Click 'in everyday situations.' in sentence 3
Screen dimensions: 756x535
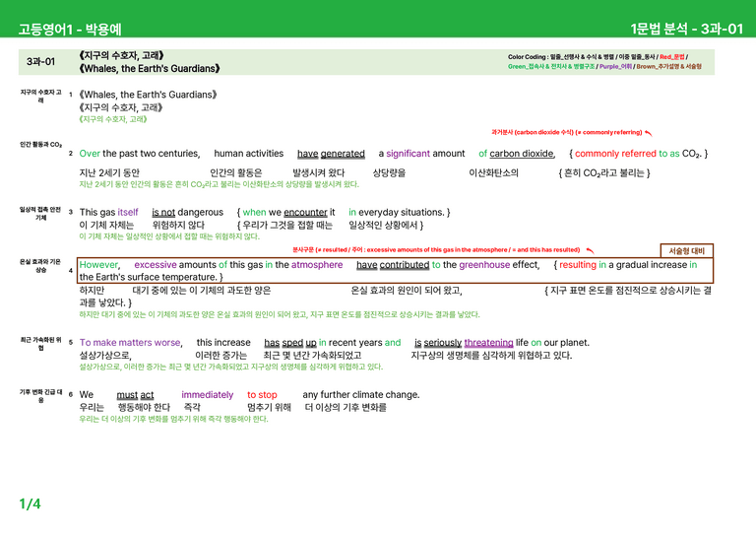(x=396, y=212)
